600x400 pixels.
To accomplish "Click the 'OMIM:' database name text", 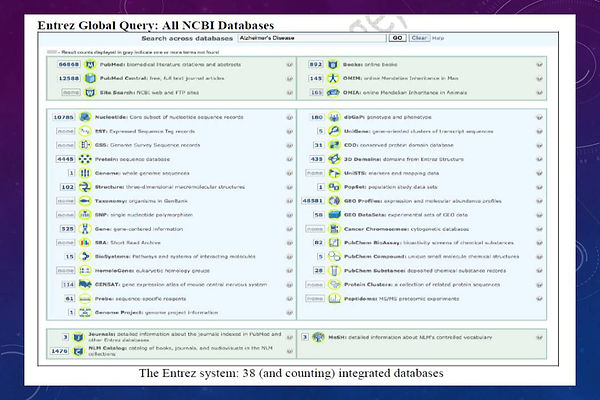I will [x=352, y=78].
